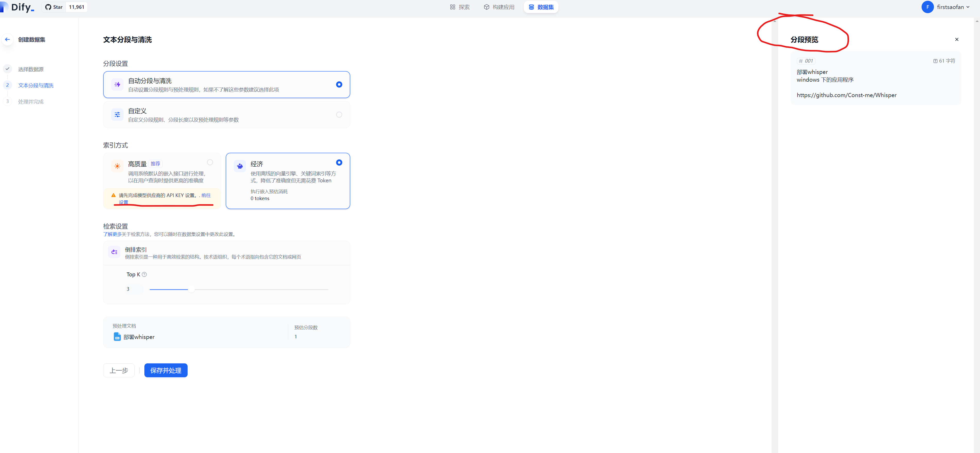Select the 自定义 radio button
Image resolution: width=980 pixels, height=453 pixels.
[339, 115]
